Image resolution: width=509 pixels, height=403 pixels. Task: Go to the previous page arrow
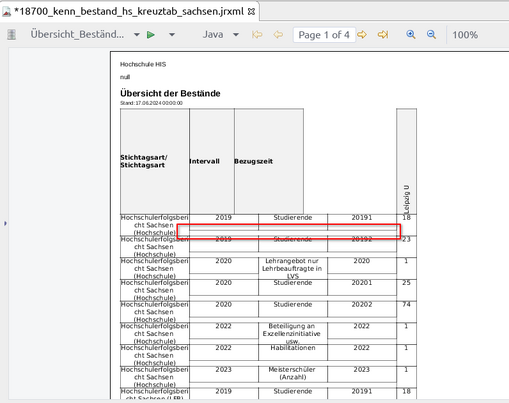[278, 35]
